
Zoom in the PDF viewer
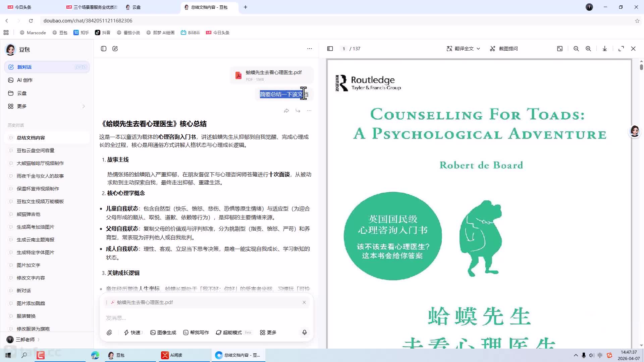tap(588, 49)
